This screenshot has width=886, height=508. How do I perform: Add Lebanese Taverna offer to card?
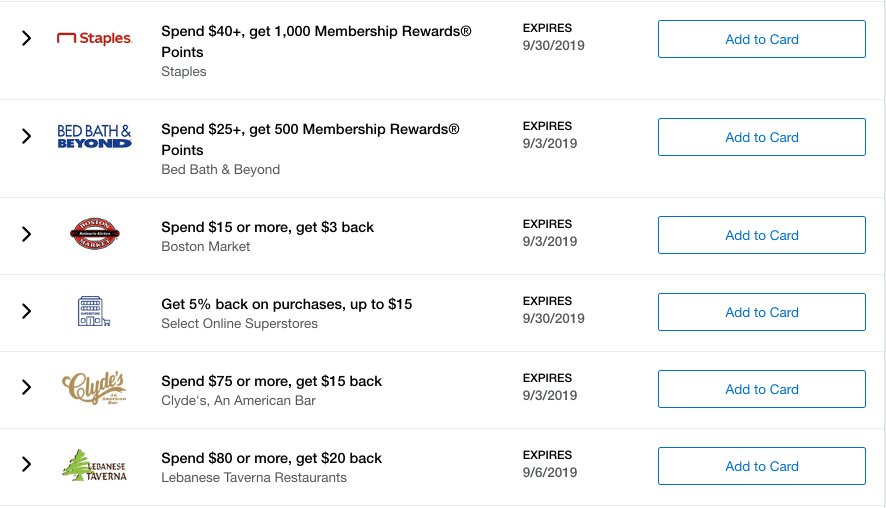(761, 466)
